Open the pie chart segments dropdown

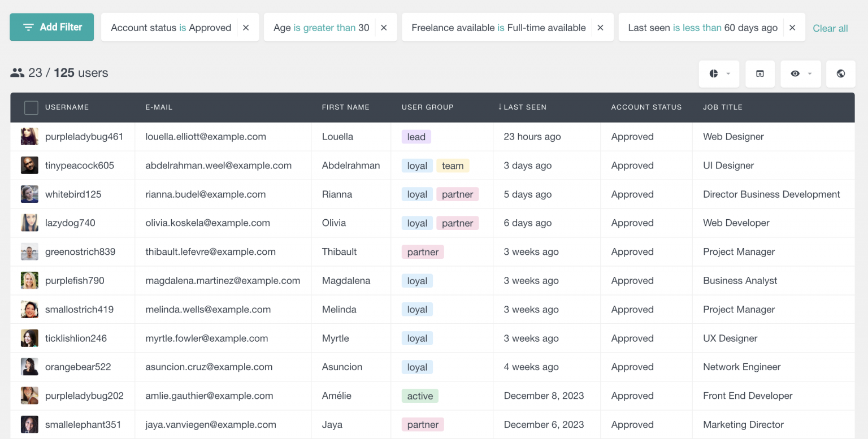[x=719, y=73]
